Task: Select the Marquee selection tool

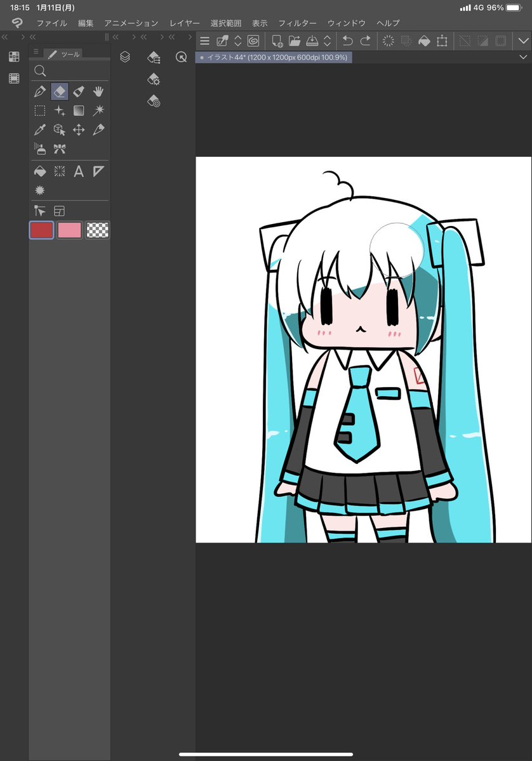Action: pos(39,110)
